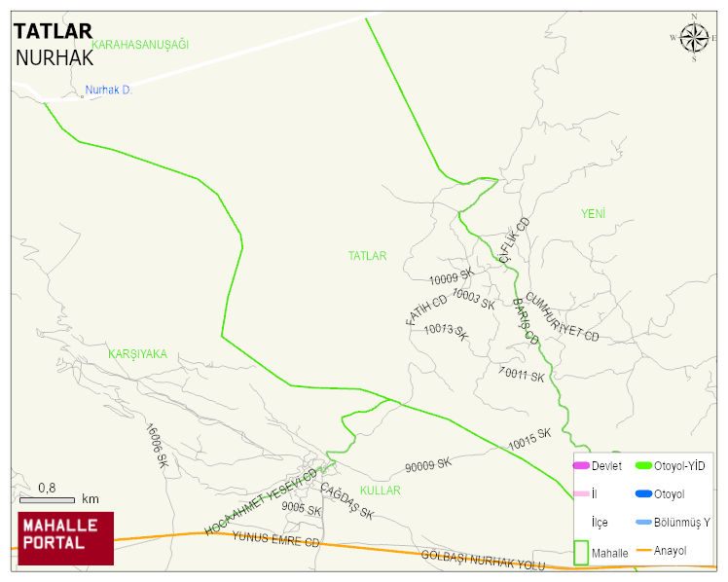
Task: Click the Mahalle legend text
Action: point(609,553)
